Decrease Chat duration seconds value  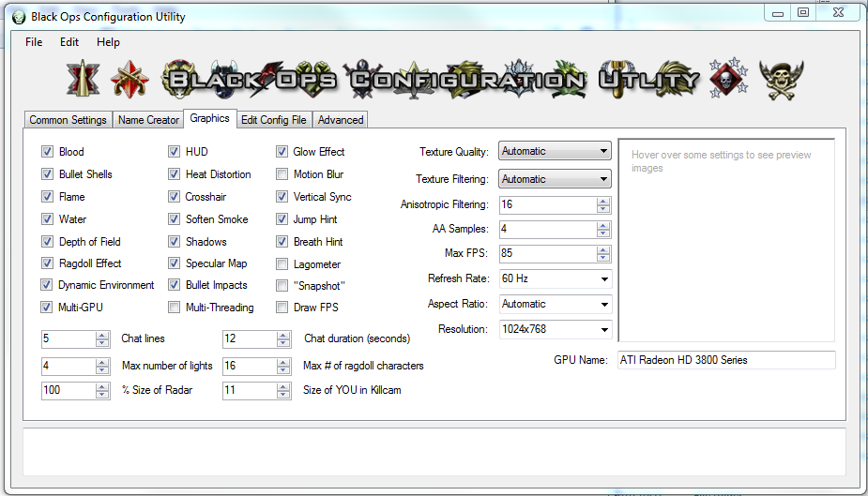[283, 343]
